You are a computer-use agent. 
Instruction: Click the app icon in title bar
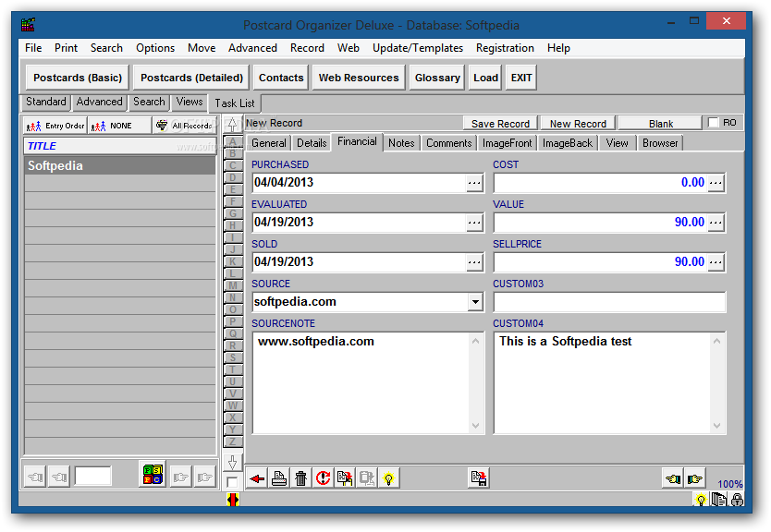[x=28, y=25]
